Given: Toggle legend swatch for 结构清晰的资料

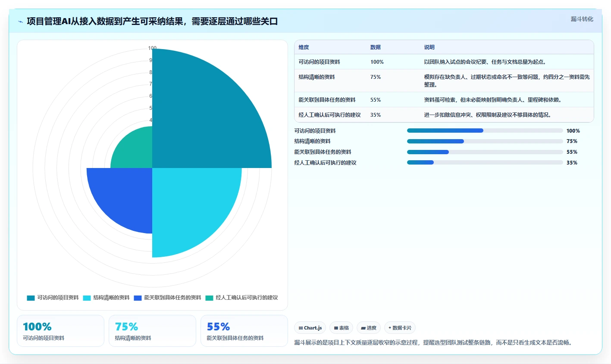Looking at the screenshot, I should [x=87, y=298].
